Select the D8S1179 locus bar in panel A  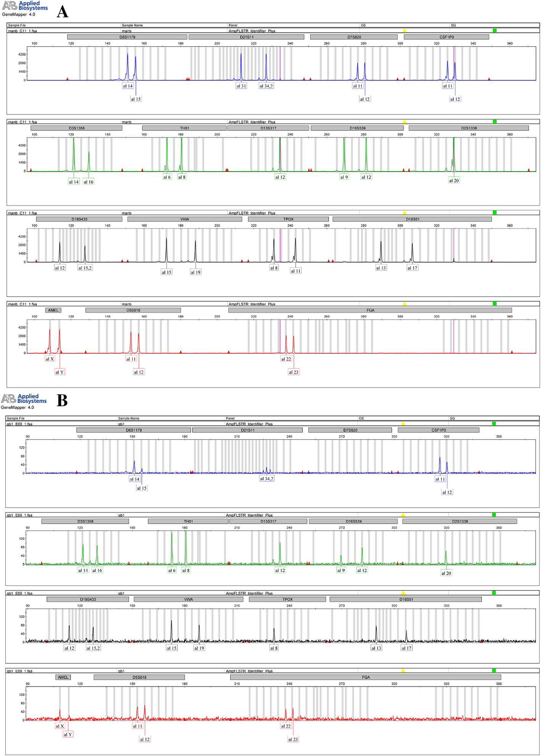pos(127,37)
